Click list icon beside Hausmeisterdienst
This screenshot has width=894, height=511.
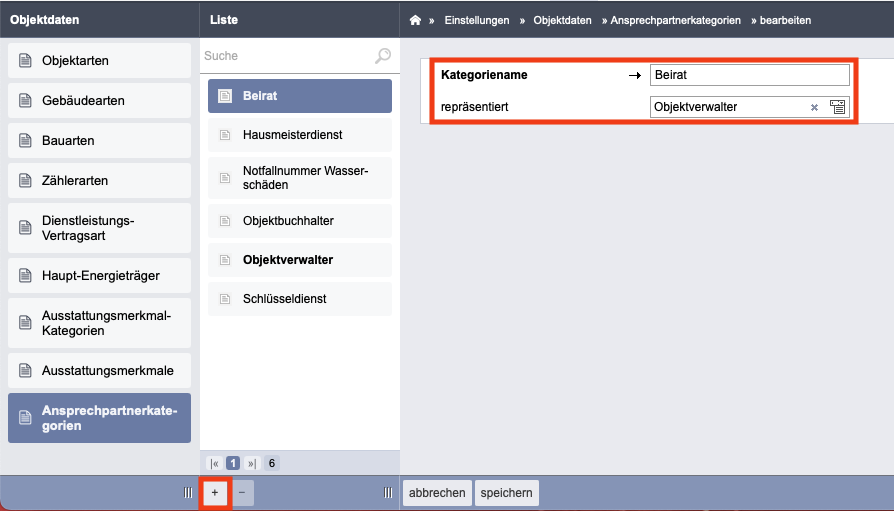225,135
